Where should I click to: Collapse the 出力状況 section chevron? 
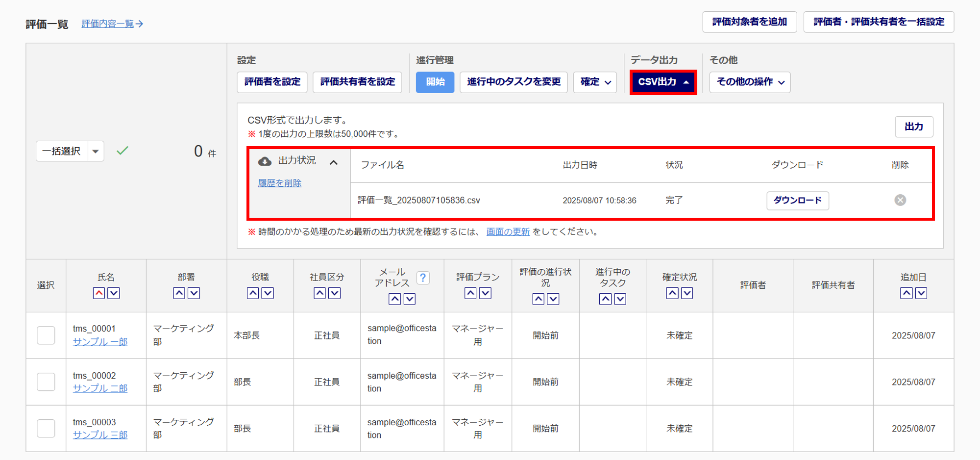[x=334, y=162]
